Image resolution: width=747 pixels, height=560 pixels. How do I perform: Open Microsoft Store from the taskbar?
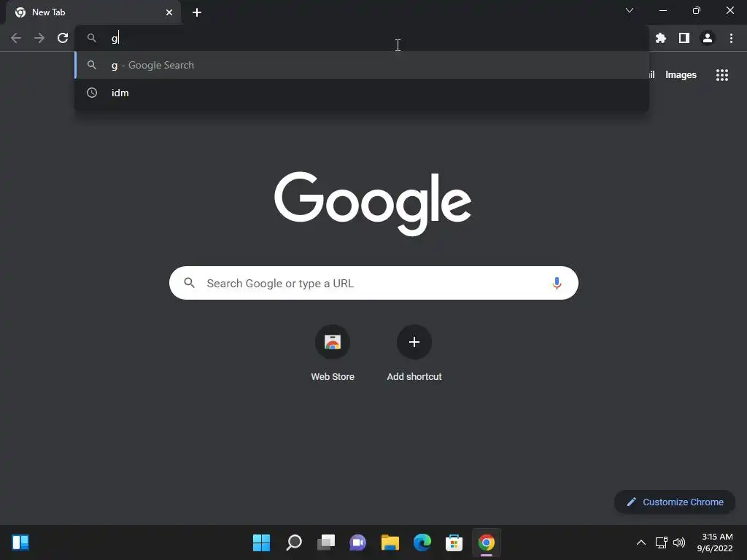click(x=454, y=542)
